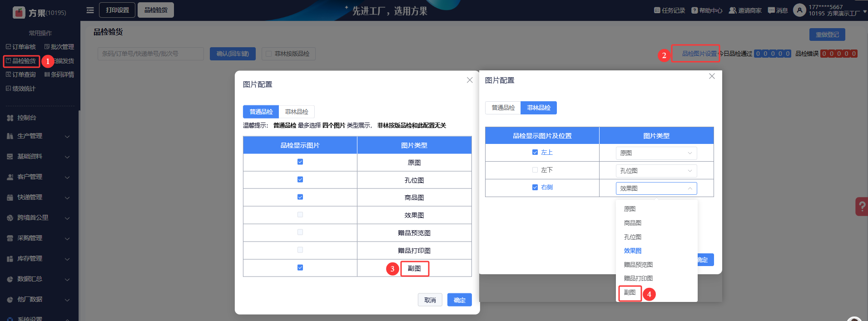The width and height of the screenshot is (868, 321).
Task: Click the 生产管理 factory icon
Action: tap(10, 136)
